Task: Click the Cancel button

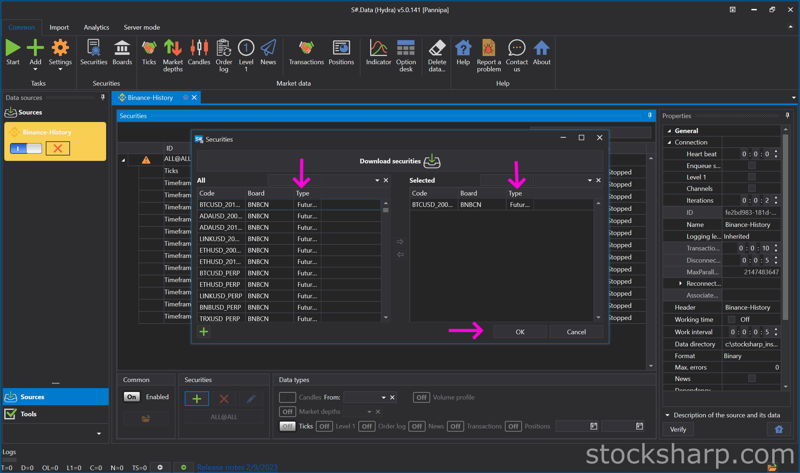Action: click(576, 332)
